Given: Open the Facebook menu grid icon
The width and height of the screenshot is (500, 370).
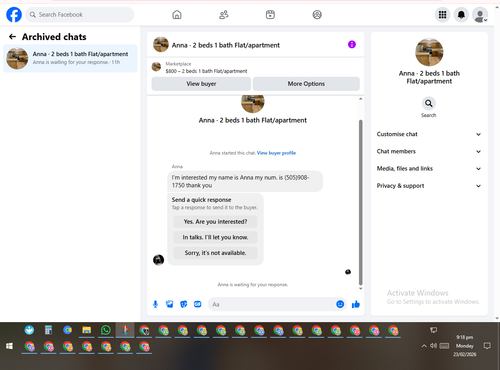Looking at the screenshot, I should pyautogui.click(x=442, y=15).
